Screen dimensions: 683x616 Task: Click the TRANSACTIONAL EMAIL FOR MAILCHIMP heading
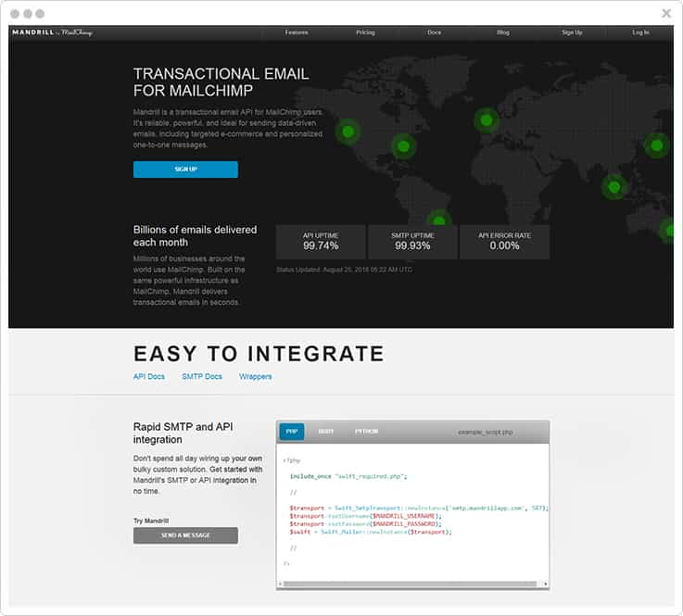[221, 82]
